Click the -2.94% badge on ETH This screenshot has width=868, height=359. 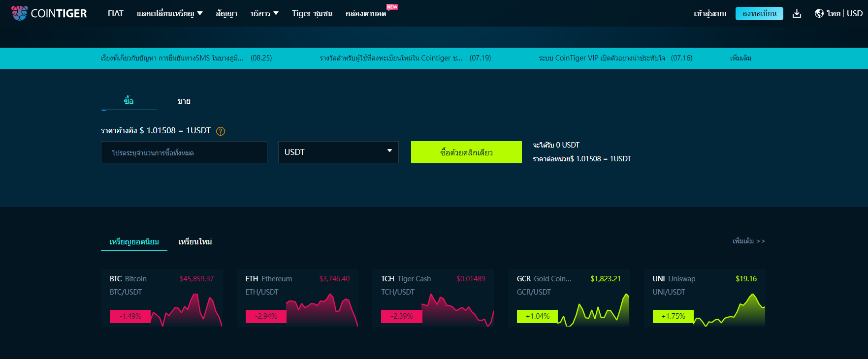point(266,316)
